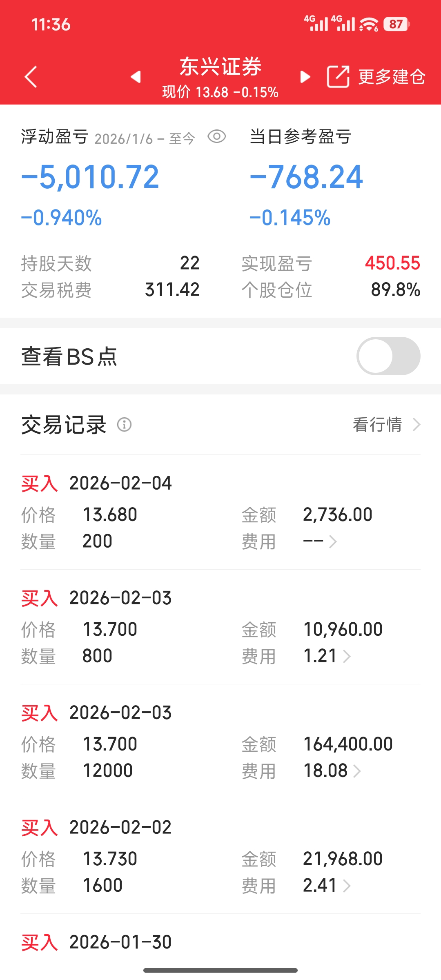Select the 2026/1/6 – 至今 date range
This screenshot has width=441, height=980.
[145, 139]
